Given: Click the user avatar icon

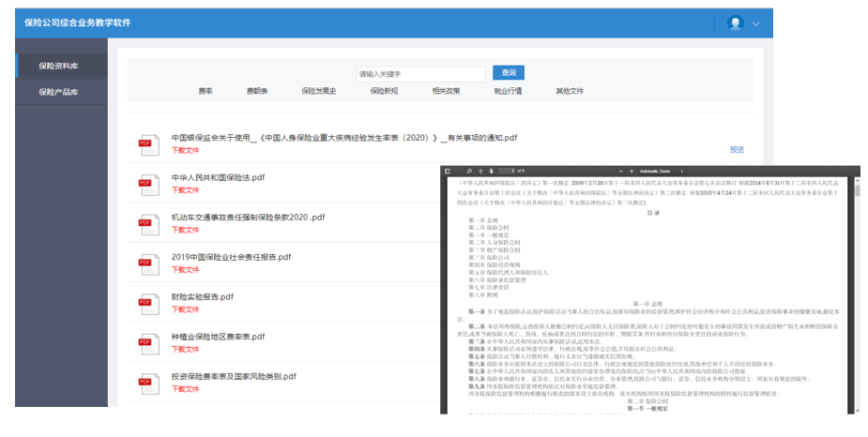Looking at the screenshot, I should tap(736, 23).
